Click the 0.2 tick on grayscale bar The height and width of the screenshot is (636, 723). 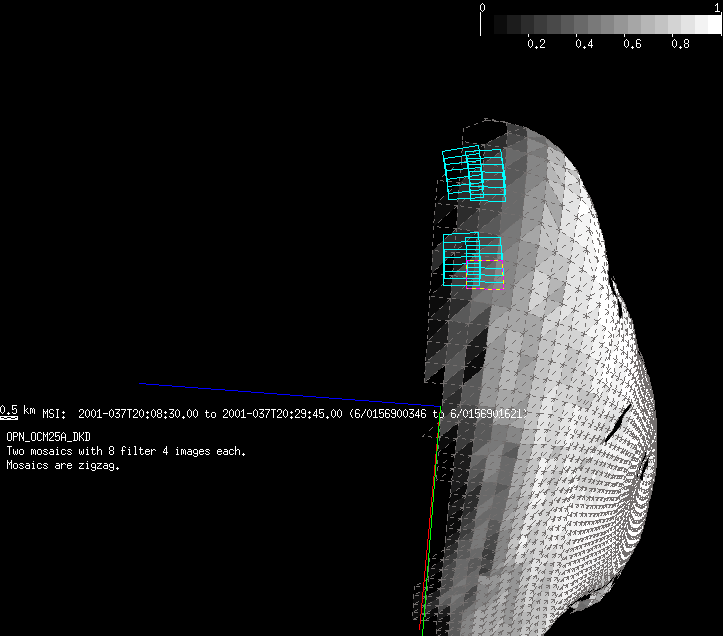pos(536,44)
